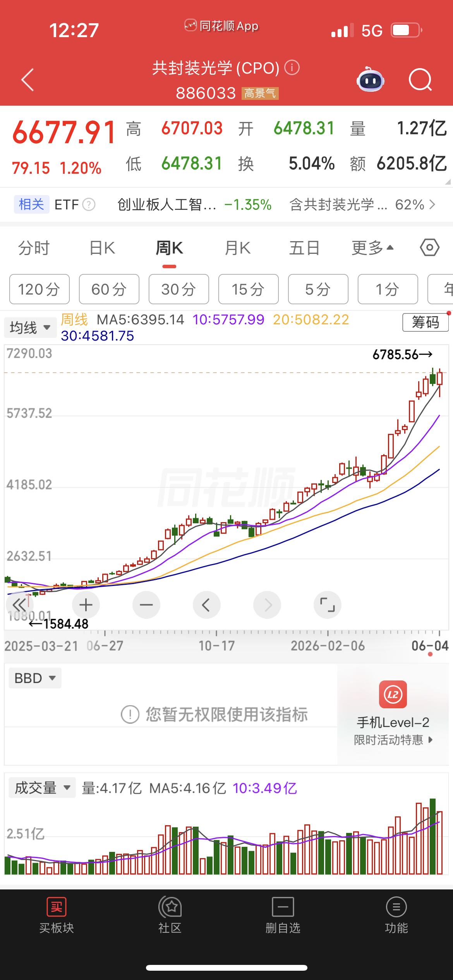
Task: Tap the search magnifier icon
Action: point(420,80)
